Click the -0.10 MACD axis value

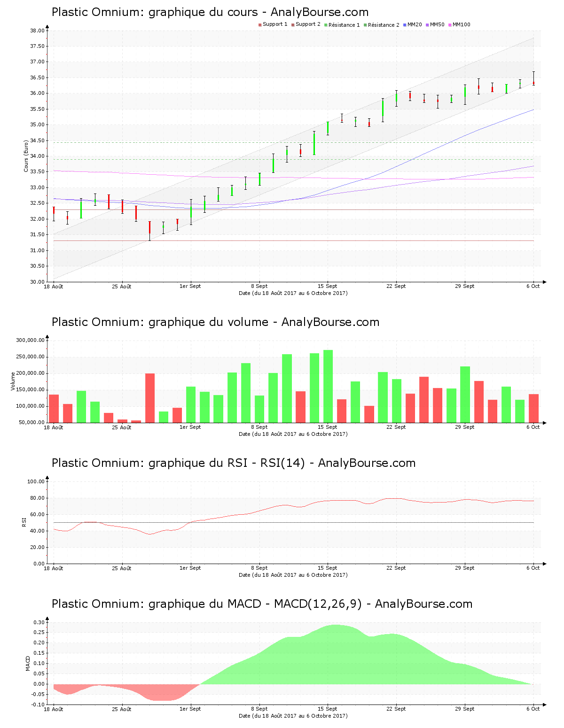pyautogui.click(x=38, y=705)
